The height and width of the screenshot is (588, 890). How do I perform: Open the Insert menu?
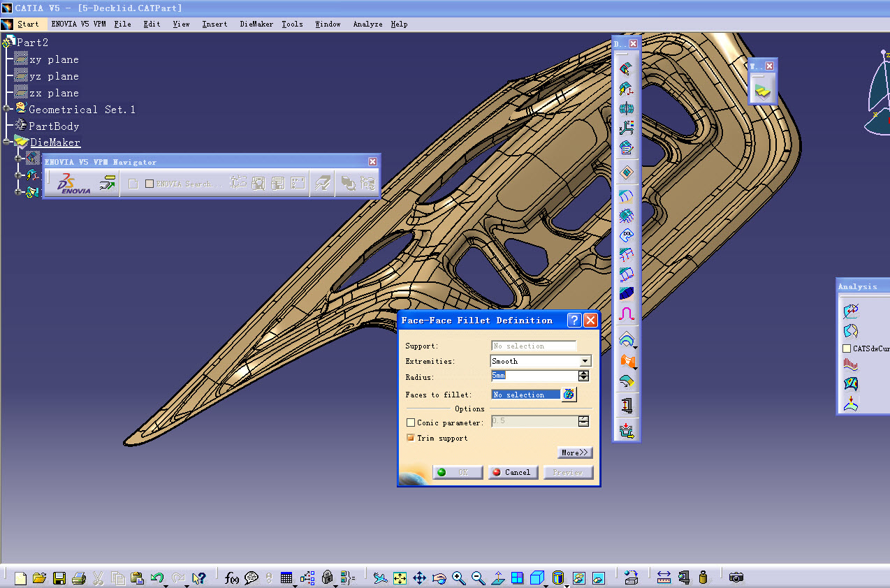click(x=214, y=24)
